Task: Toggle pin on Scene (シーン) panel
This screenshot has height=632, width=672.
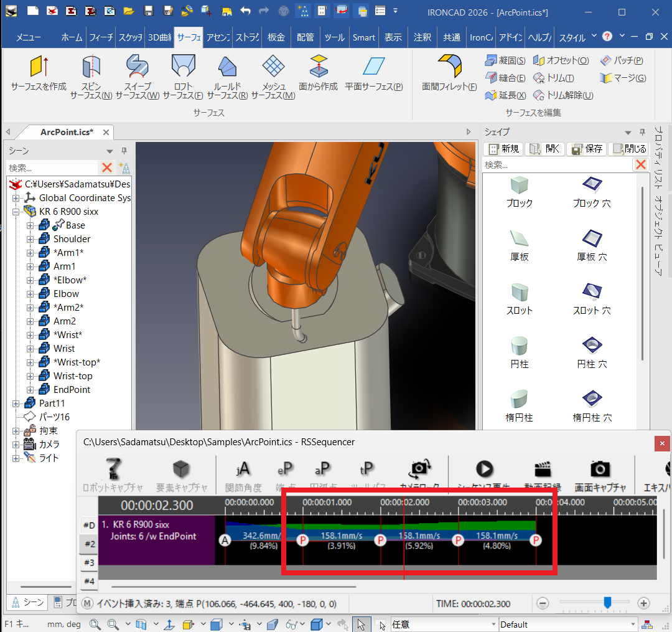Action: [x=124, y=151]
